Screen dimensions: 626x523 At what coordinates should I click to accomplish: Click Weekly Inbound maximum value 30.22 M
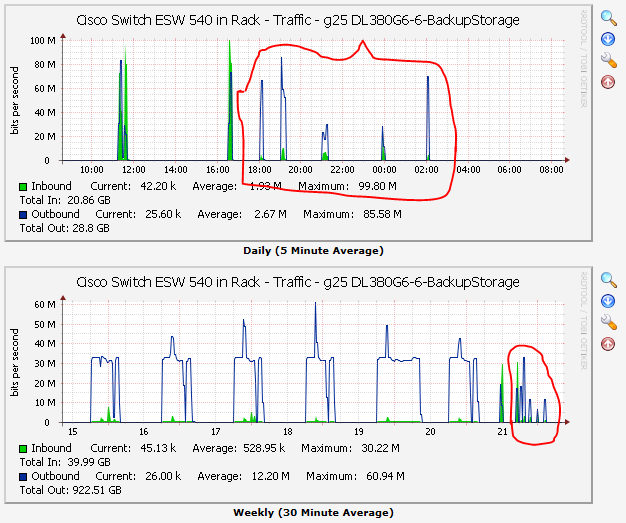click(380, 448)
